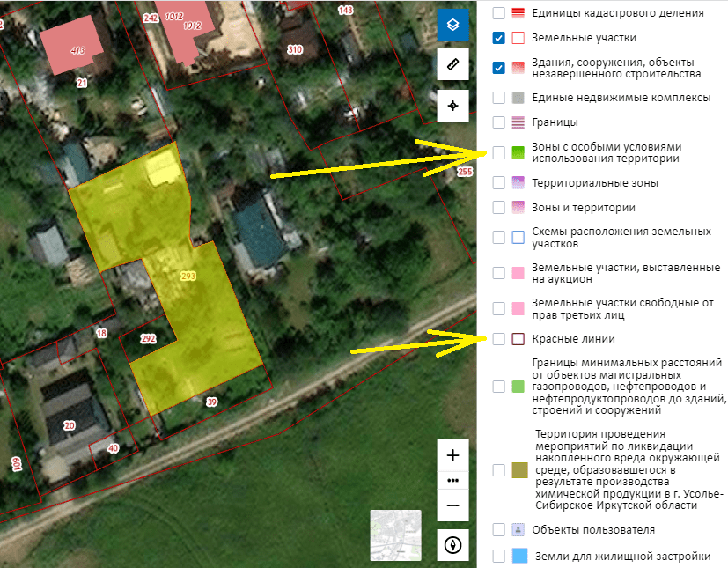The height and width of the screenshot is (568, 728).
Task: Select the ruler measurement tool
Action: click(x=453, y=65)
